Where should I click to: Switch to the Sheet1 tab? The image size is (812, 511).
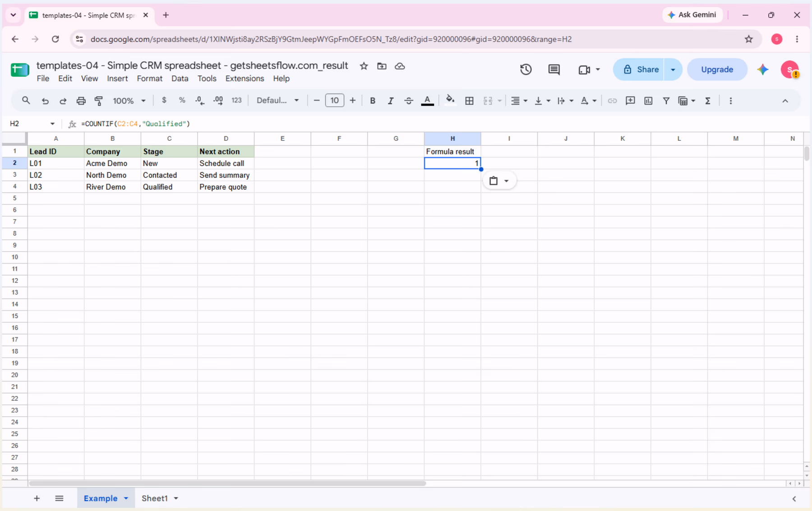pyautogui.click(x=154, y=498)
